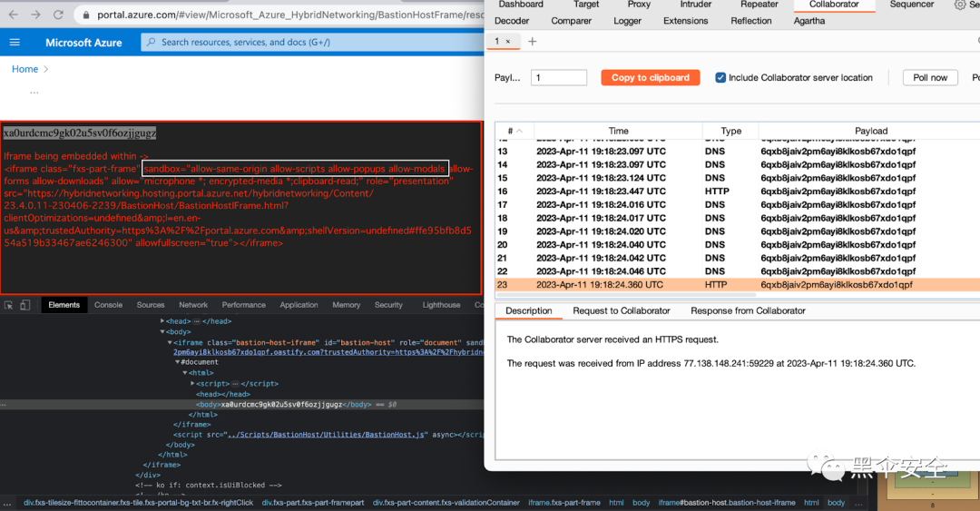
Task: Click the Copy to clipboard button
Action: pyautogui.click(x=650, y=77)
